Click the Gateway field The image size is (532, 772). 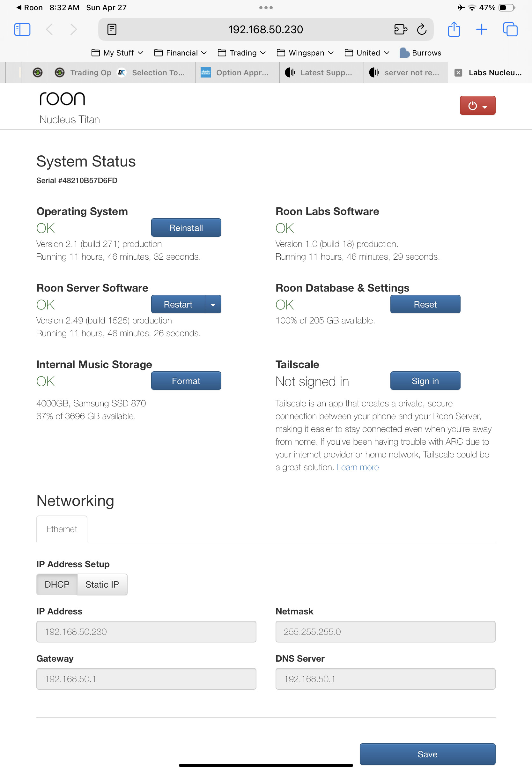(146, 679)
